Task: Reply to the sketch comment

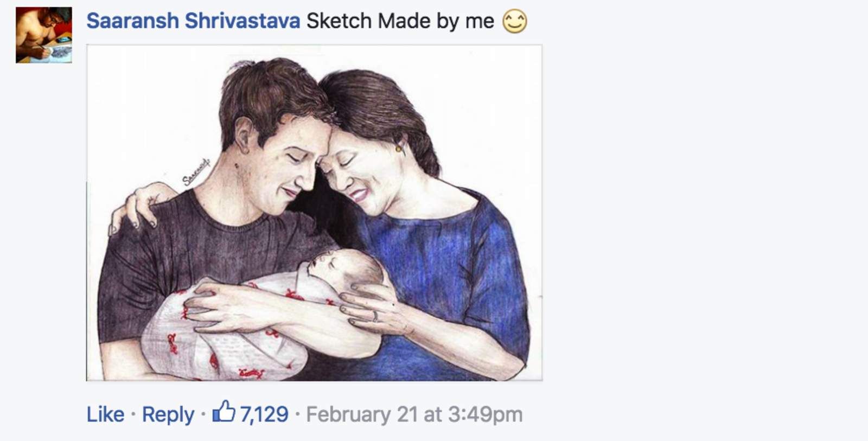Action: point(168,414)
